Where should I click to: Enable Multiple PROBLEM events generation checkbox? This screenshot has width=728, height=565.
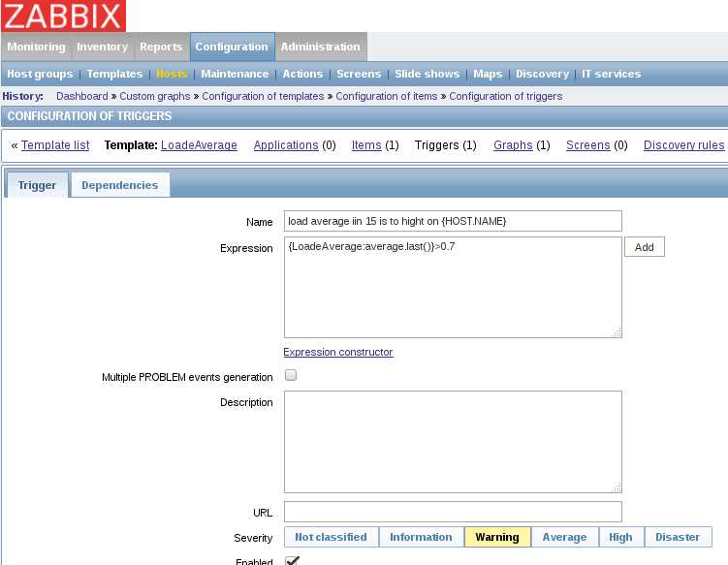point(291,375)
